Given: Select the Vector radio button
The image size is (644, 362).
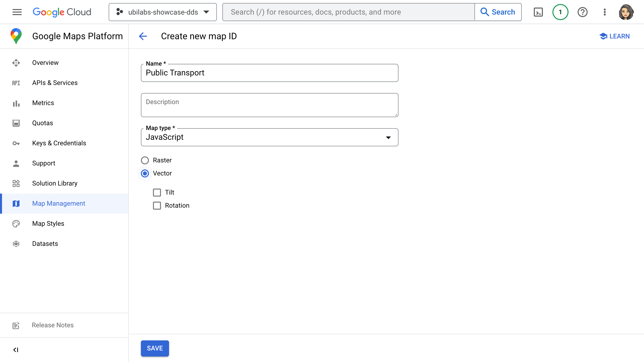Looking at the screenshot, I should (145, 173).
